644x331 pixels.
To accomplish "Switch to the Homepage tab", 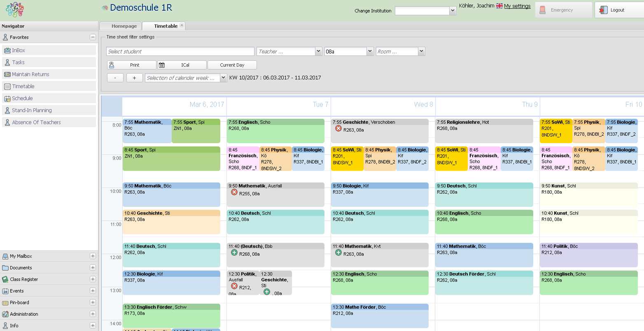I will (124, 26).
